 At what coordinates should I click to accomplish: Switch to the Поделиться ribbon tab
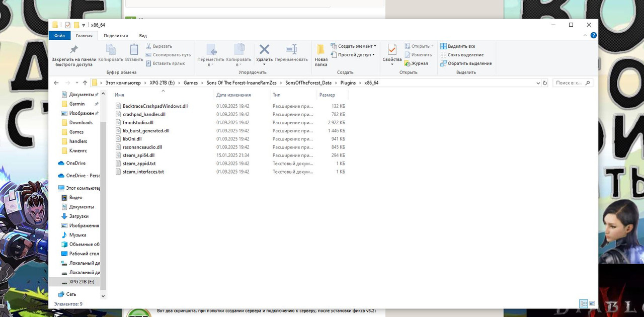[x=116, y=36]
